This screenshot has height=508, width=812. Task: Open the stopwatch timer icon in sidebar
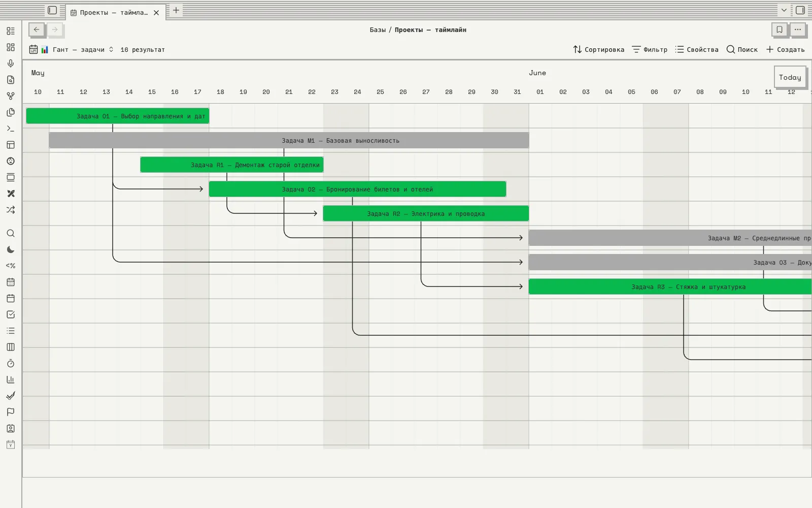click(11, 363)
